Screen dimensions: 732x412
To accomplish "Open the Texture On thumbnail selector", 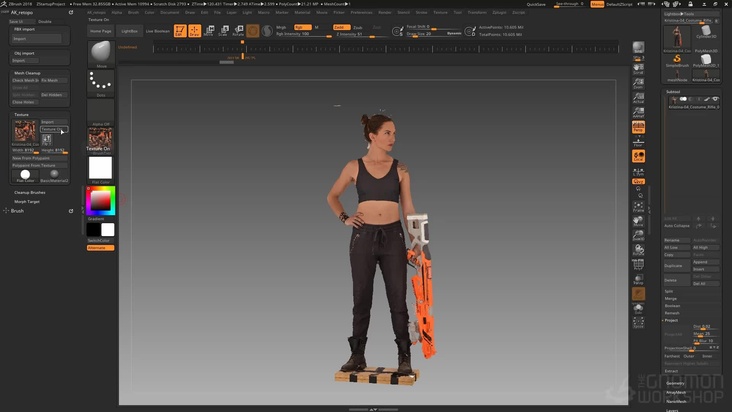I will [x=100, y=141].
